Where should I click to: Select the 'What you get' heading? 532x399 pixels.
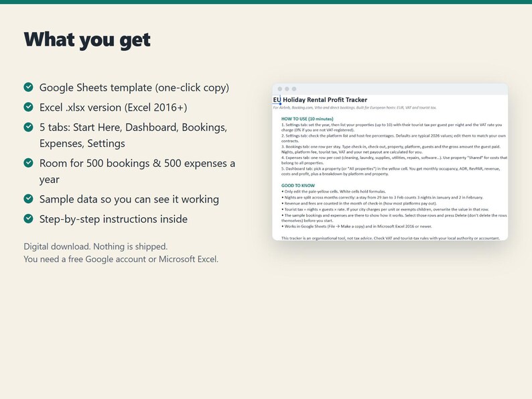coord(87,40)
